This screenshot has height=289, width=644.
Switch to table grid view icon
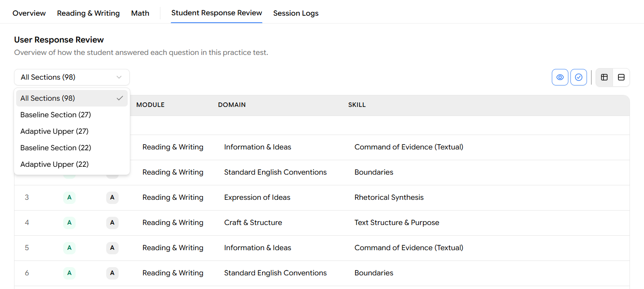click(x=604, y=77)
